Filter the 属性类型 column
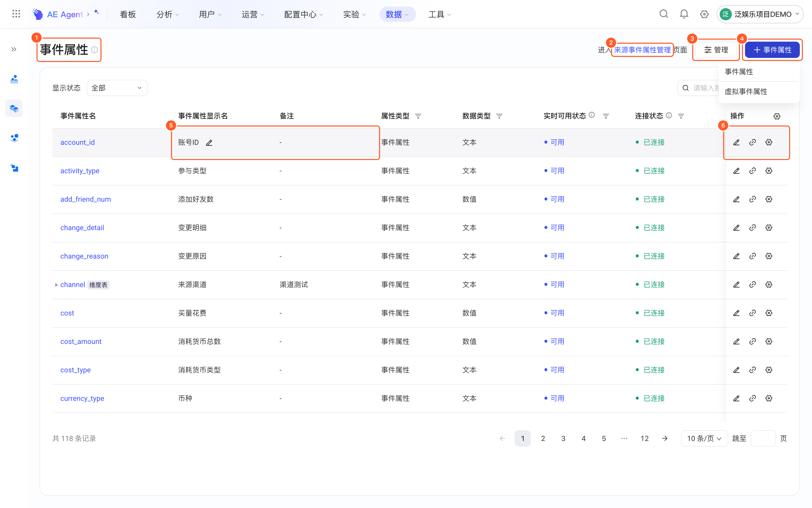The image size is (812, 508). tap(418, 116)
